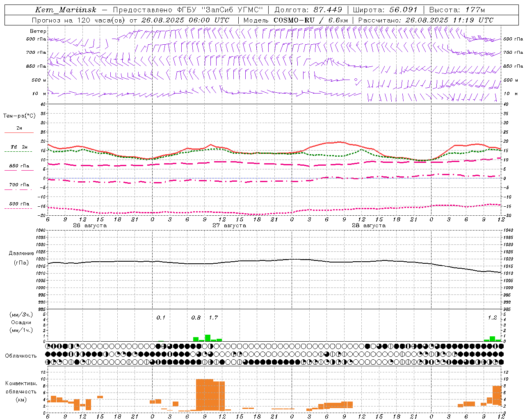Click the "(мм/3ч.)" precipitation unit label
The width and height of the screenshot is (525, 420).
coord(21,315)
